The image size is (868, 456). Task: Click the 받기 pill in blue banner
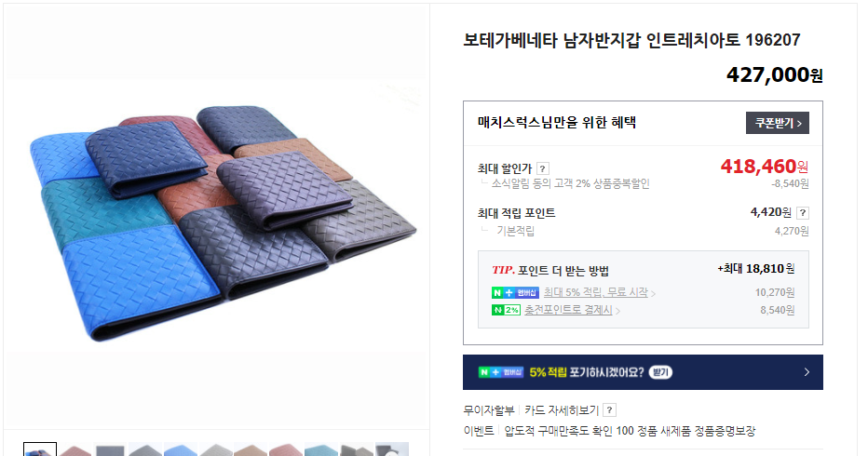coord(660,372)
